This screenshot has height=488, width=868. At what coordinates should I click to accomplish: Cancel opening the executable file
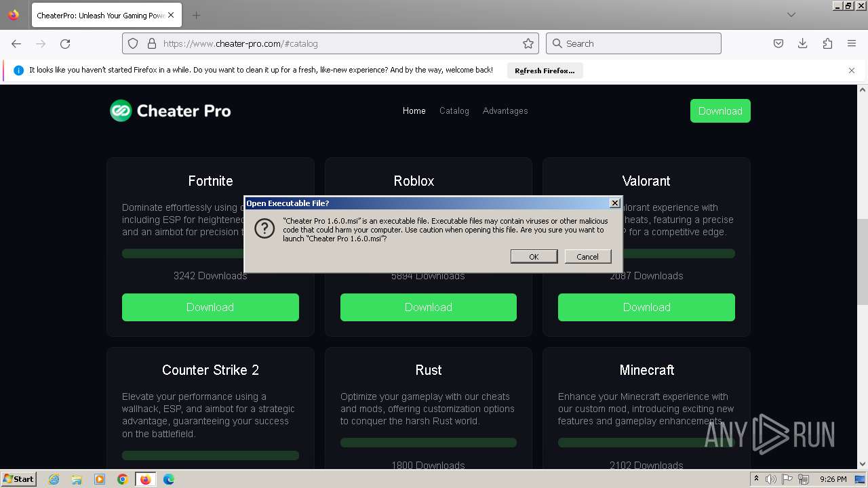pos(587,256)
